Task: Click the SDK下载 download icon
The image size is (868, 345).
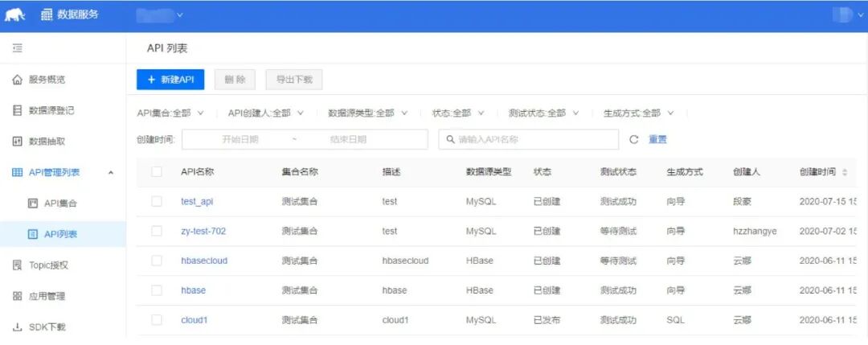Action: tap(17, 327)
